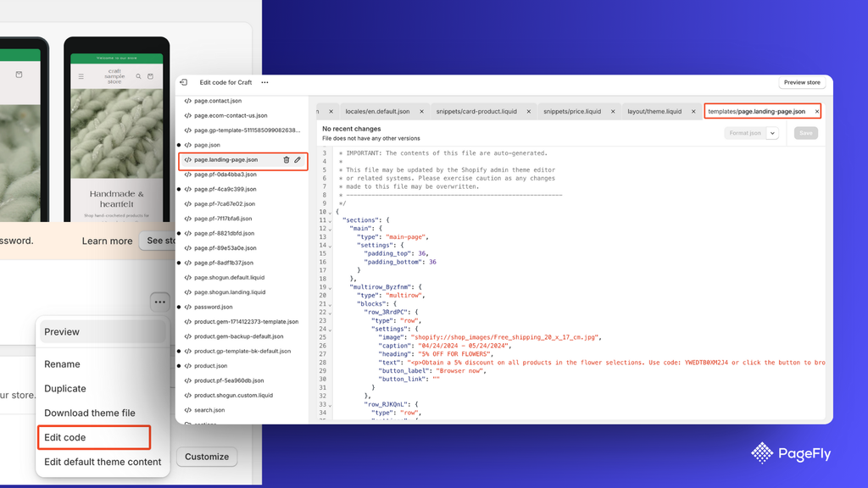Tap the hamburger menu in the mobile preview

click(81, 76)
